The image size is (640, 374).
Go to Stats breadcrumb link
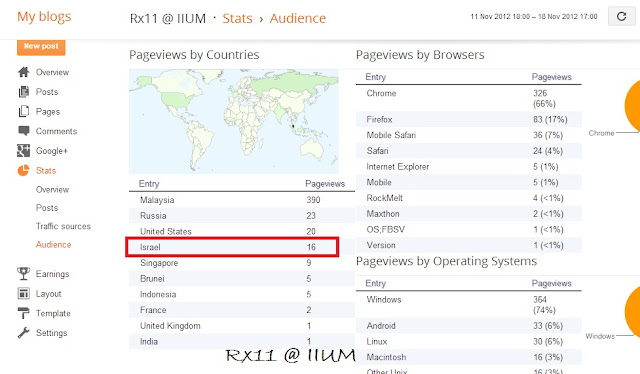pos(238,18)
